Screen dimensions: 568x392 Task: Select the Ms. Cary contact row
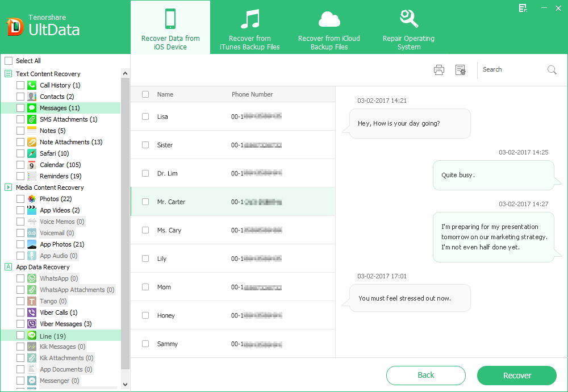232,230
